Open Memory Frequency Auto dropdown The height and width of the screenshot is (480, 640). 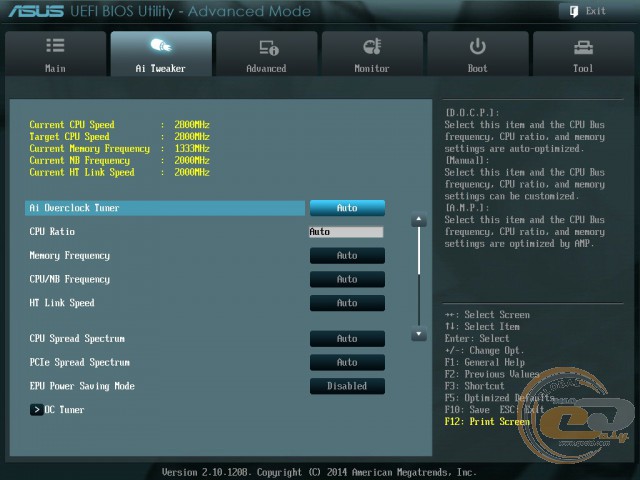click(x=347, y=256)
